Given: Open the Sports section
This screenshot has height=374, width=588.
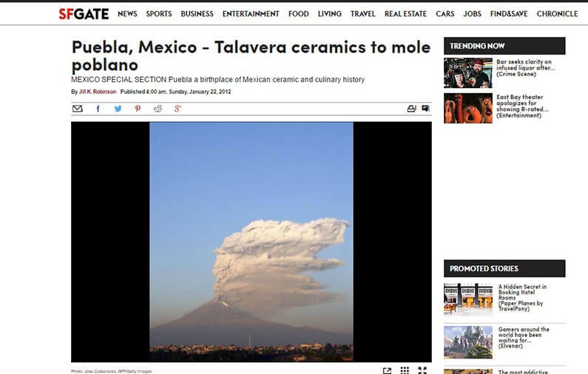Looking at the screenshot, I should (159, 14).
